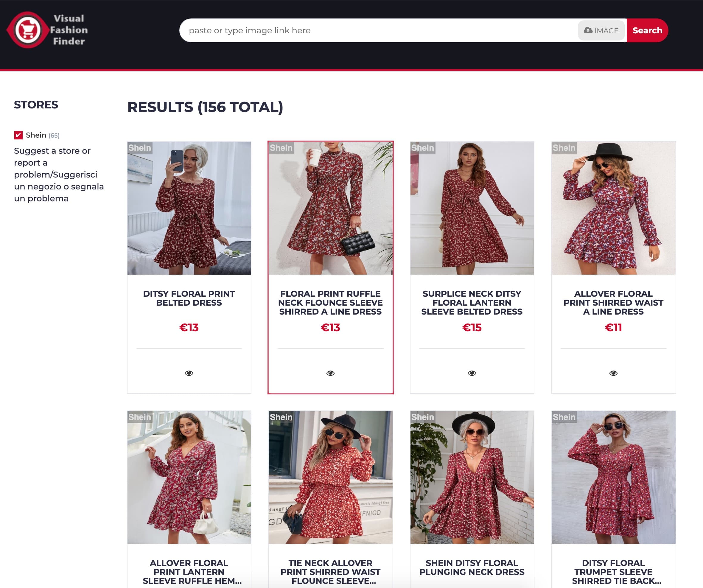
Task: Click eye icon under Allover Floral Print Shirred Waist dress
Action: (x=613, y=372)
